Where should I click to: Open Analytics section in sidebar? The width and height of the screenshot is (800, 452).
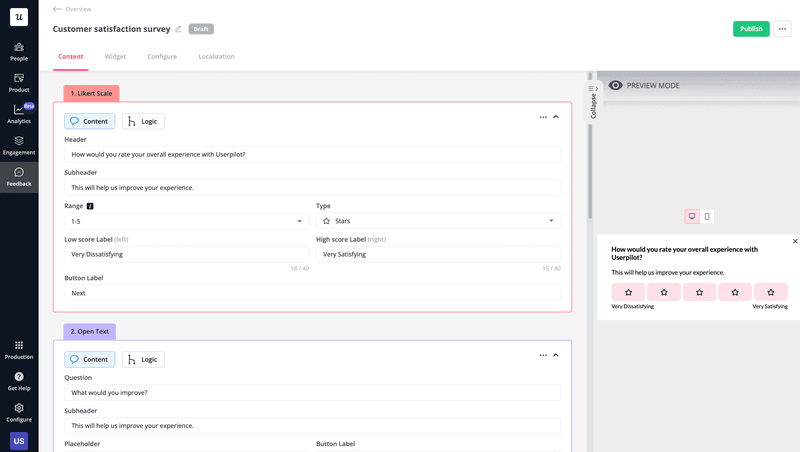point(19,114)
